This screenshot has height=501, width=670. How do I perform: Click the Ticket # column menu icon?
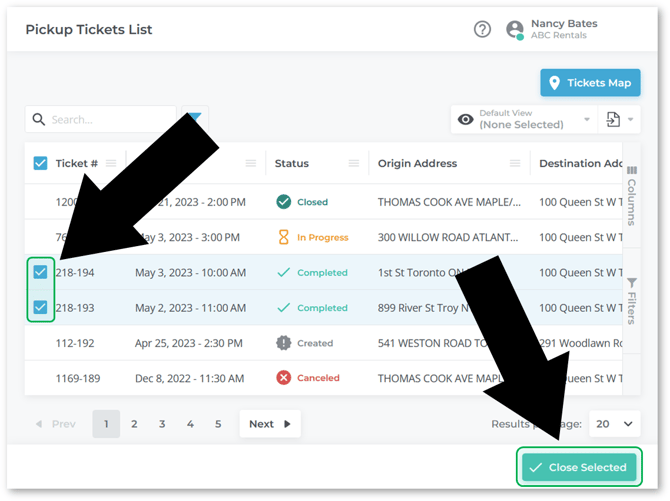pyautogui.click(x=111, y=164)
